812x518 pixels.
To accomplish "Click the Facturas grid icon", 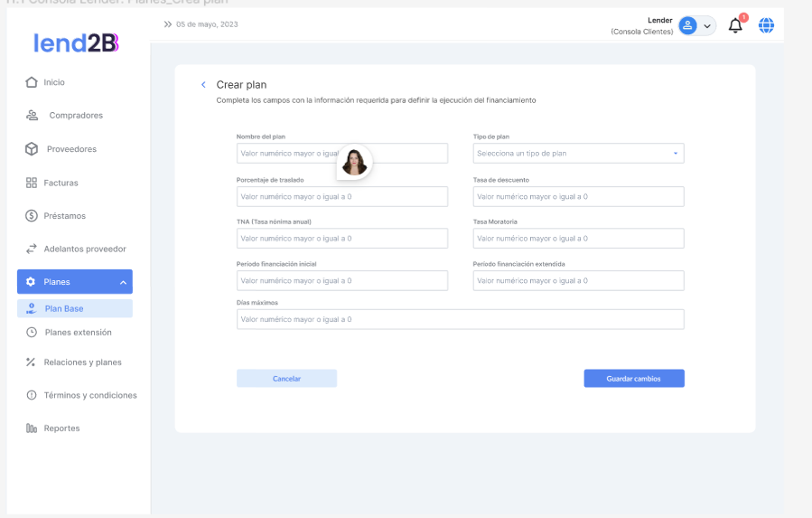I will point(32,183).
